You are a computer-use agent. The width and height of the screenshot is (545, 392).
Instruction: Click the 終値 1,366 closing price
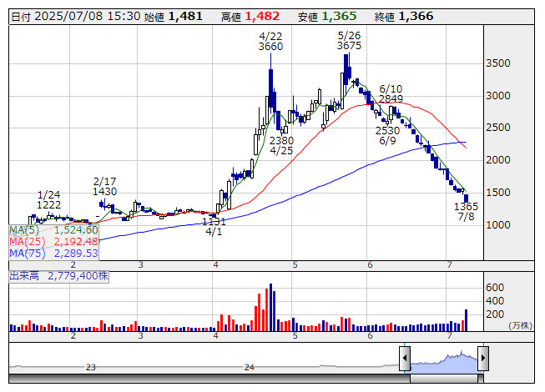404,17
